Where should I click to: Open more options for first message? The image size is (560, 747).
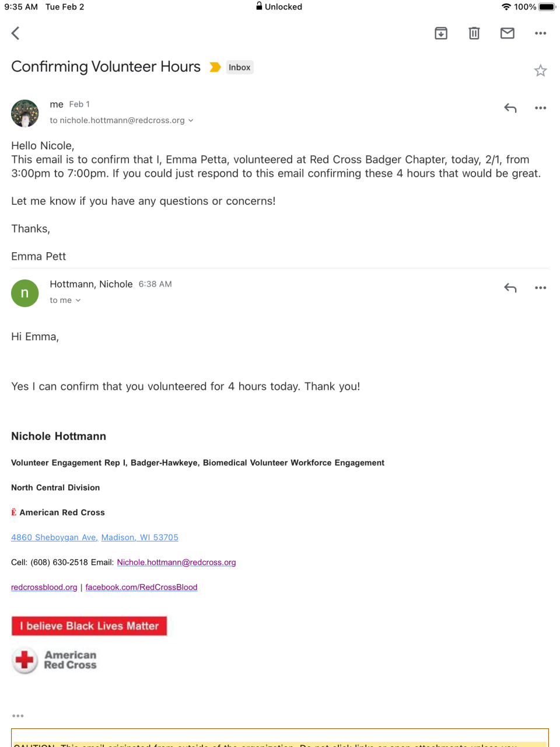pos(541,108)
